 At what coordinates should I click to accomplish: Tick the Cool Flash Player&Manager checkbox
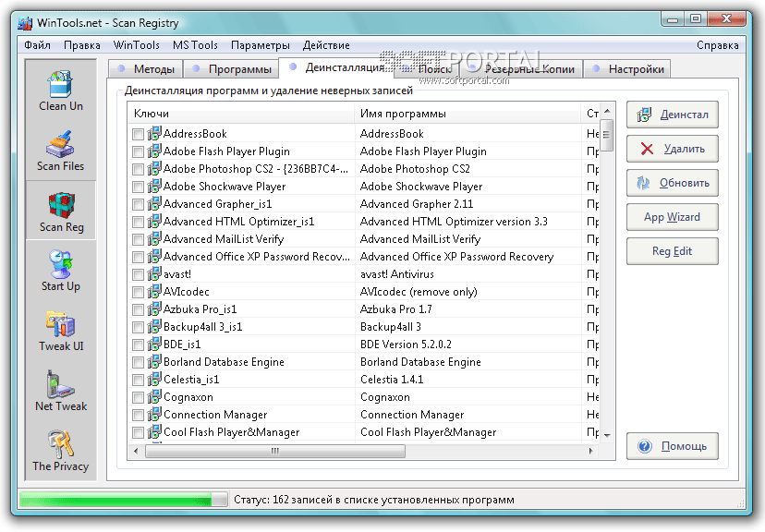coord(138,432)
